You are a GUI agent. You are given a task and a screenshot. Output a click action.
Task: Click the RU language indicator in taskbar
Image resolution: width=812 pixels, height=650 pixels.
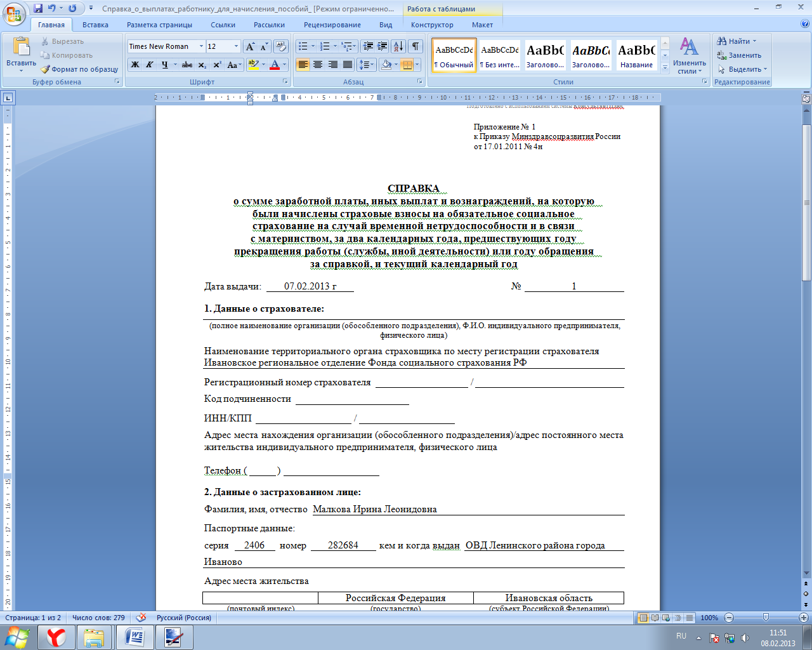tap(681, 636)
